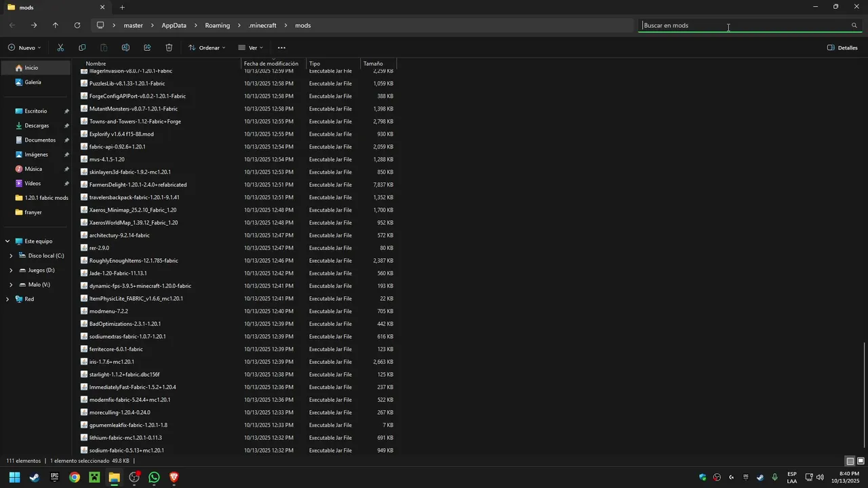Click master breadcrumb segment
Viewport: 868px width, 488px height.
133,25
